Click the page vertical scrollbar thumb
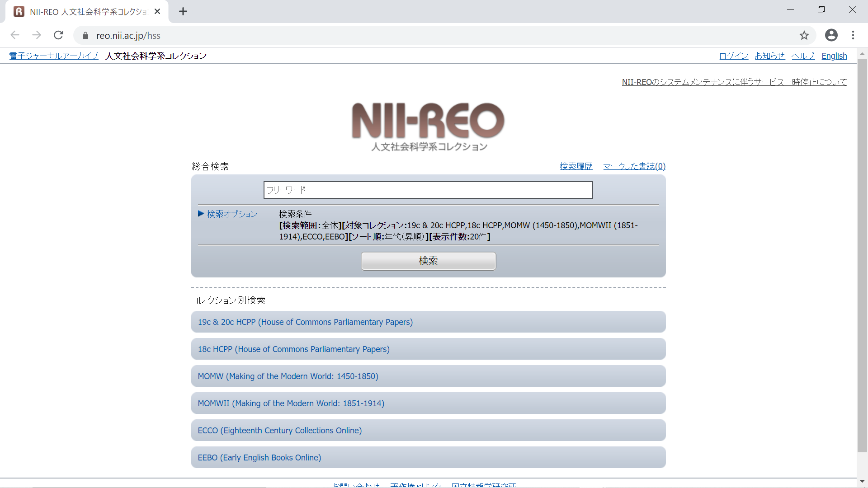Viewport: 868px width, 488px height. (862, 255)
